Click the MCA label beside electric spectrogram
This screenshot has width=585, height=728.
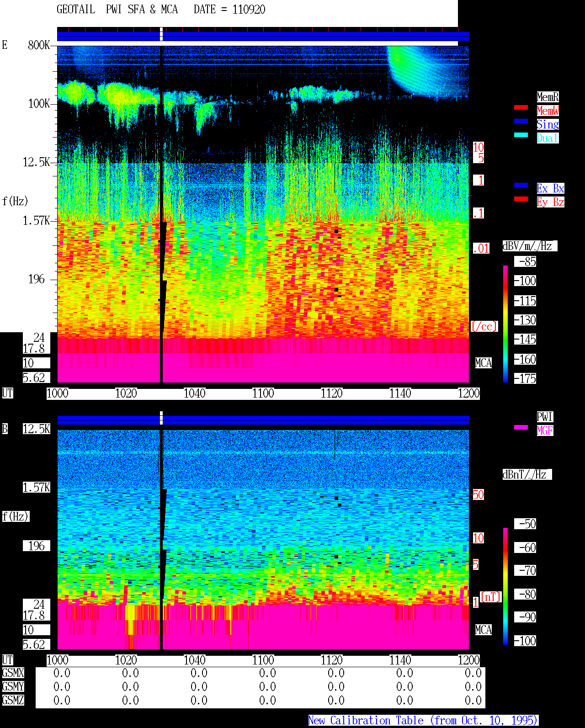[x=484, y=363]
